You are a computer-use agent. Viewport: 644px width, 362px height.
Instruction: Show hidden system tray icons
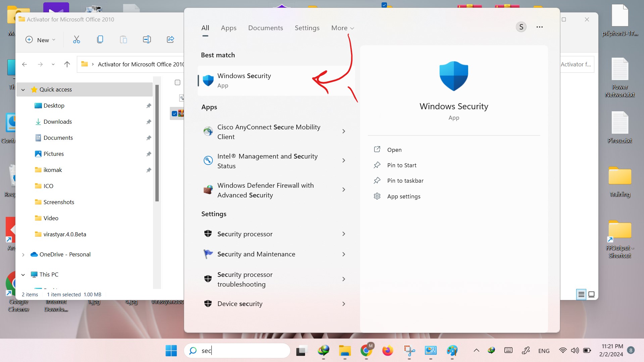476,351
